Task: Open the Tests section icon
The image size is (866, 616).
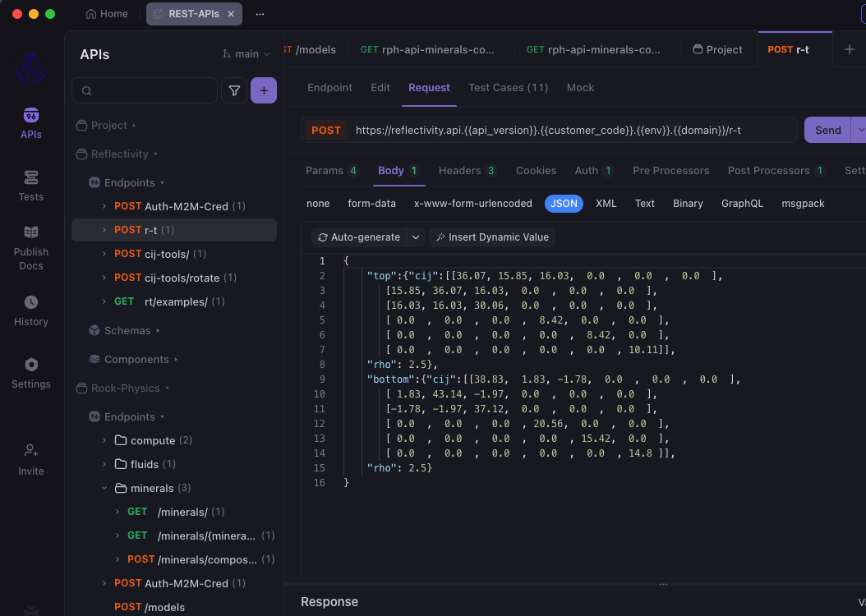Action: tap(31, 177)
